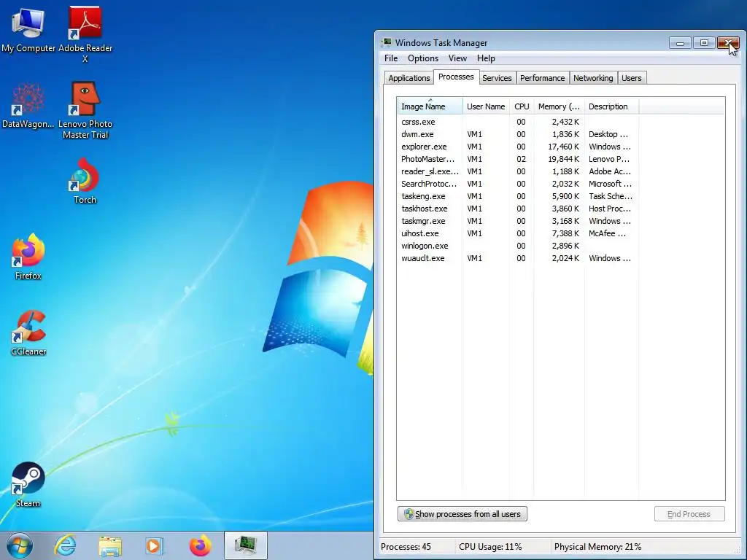Click the 02 CPU value for PhotoMaster
The image size is (747, 560).
point(521,159)
